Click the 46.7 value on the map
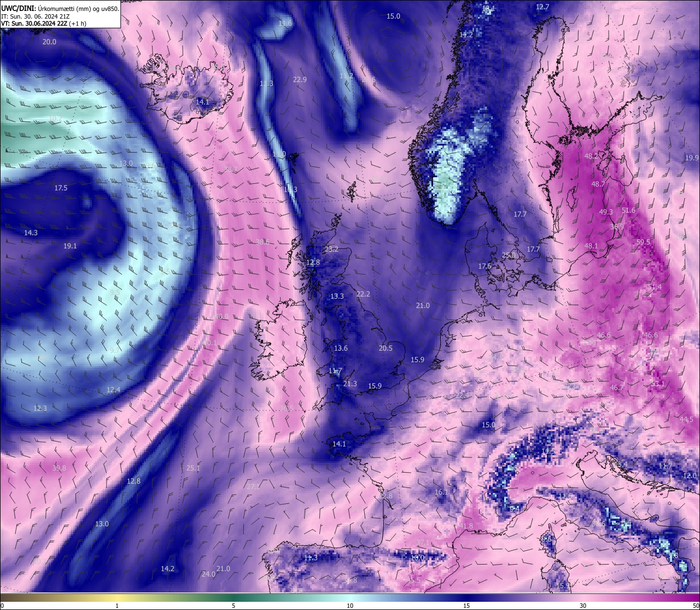This screenshot has width=700, height=610. click(616, 388)
